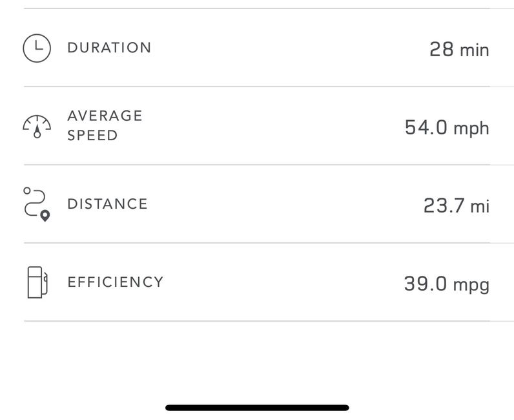Tap the map pin on the route icon
The height and width of the screenshot is (420, 514).
point(45,216)
